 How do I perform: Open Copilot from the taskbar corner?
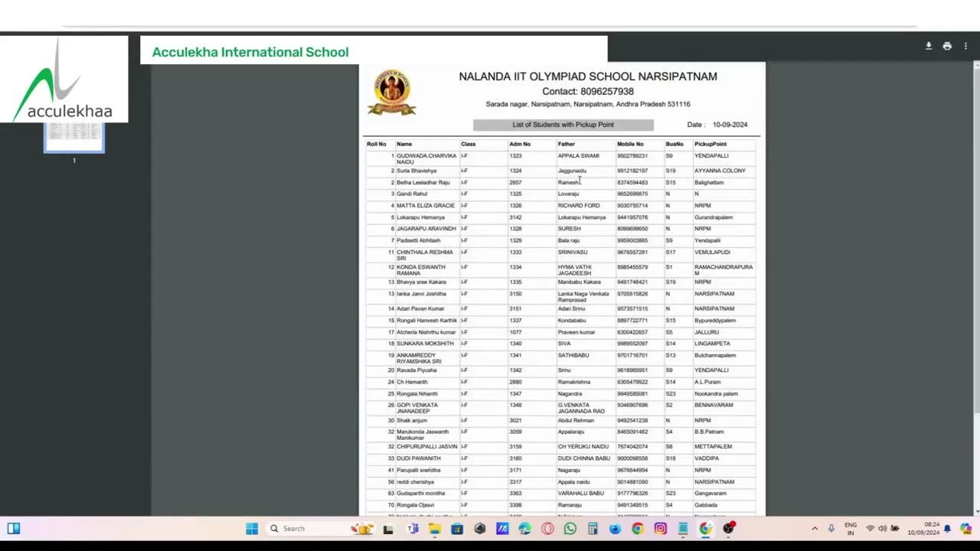(x=965, y=528)
